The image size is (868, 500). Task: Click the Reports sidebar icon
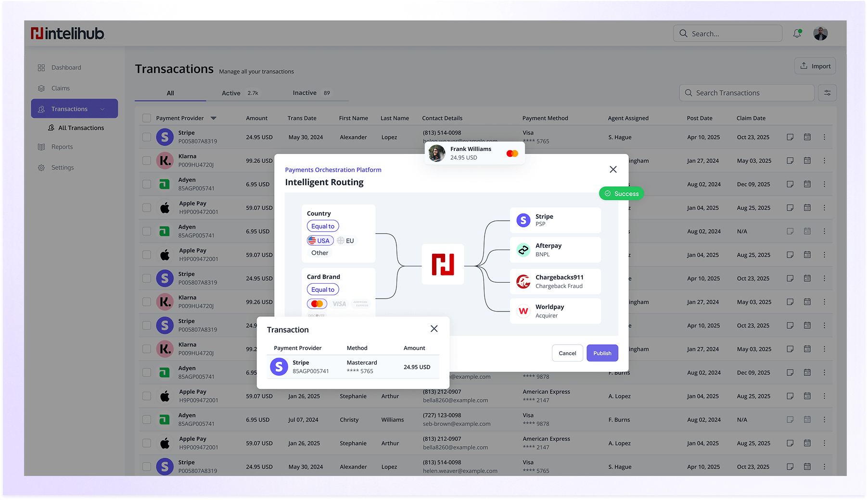[x=41, y=147]
